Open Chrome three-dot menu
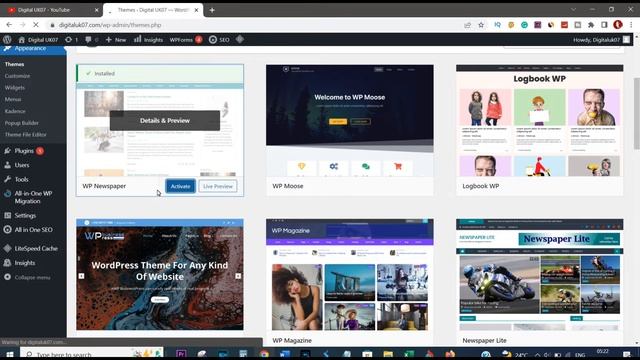Screen dimensions: 640x360 (631, 25)
